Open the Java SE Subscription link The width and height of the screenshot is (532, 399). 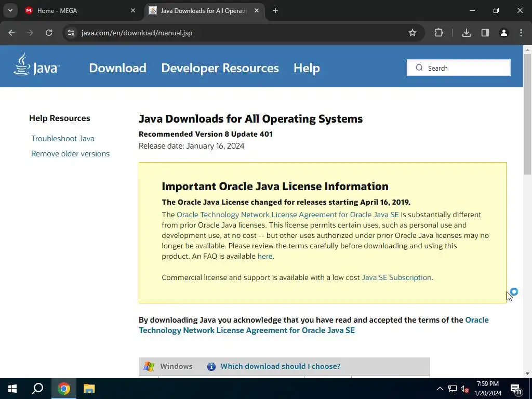coord(396,277)
